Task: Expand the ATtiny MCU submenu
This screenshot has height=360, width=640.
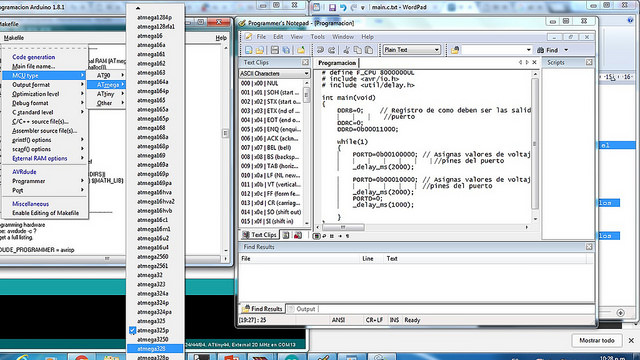Action: pos(106,94)
